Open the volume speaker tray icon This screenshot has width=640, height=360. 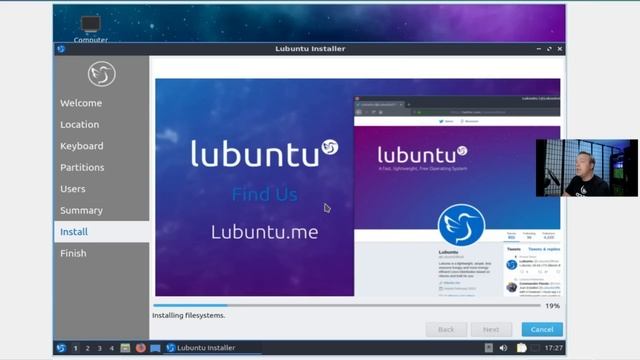503,348
